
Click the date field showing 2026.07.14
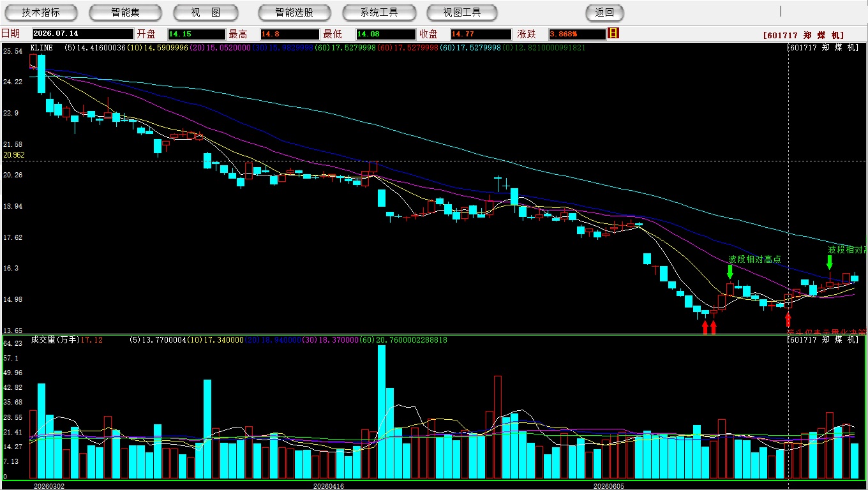point(82,34)
